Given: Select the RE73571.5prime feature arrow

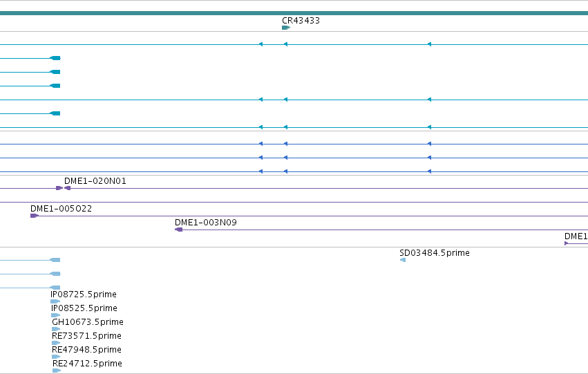Looking at the screenshot, I should pos(56,343).
